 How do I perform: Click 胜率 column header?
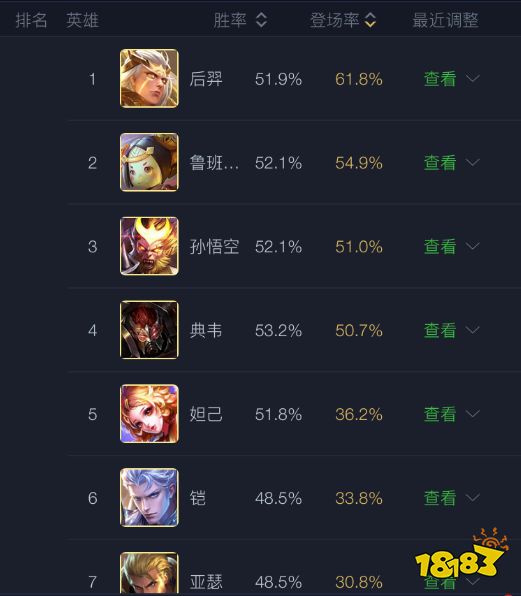point(230,20)
